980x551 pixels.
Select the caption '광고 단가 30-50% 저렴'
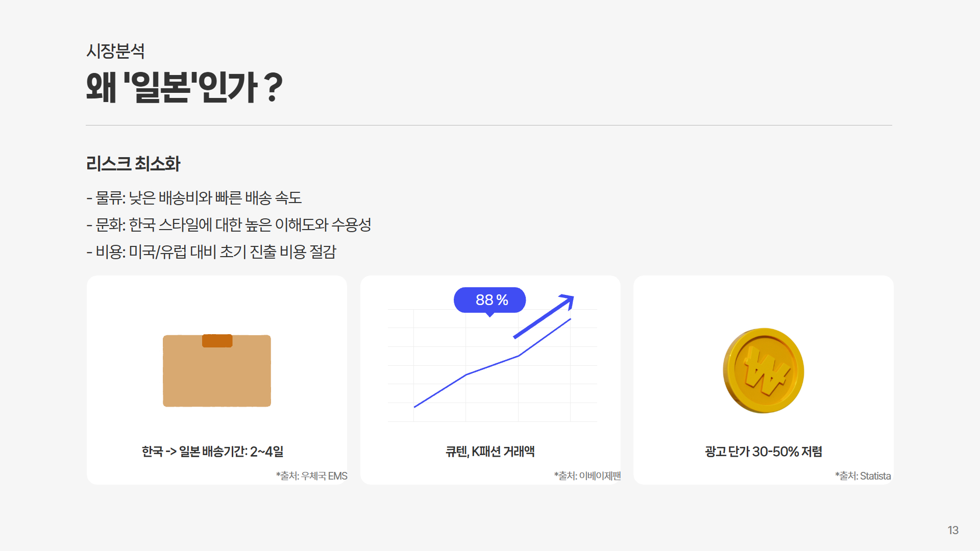(764, 452)
